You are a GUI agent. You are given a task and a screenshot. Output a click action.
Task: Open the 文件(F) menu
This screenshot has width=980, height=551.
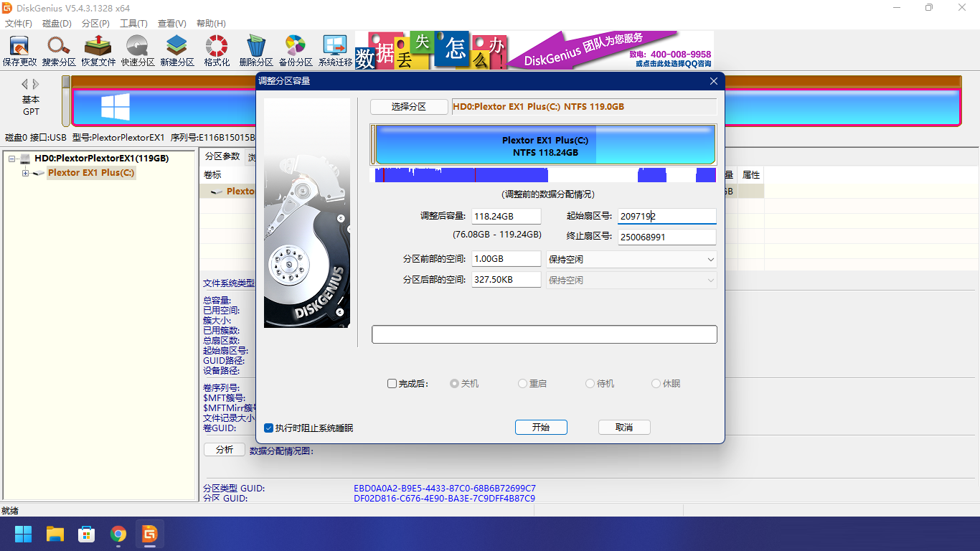19,24
